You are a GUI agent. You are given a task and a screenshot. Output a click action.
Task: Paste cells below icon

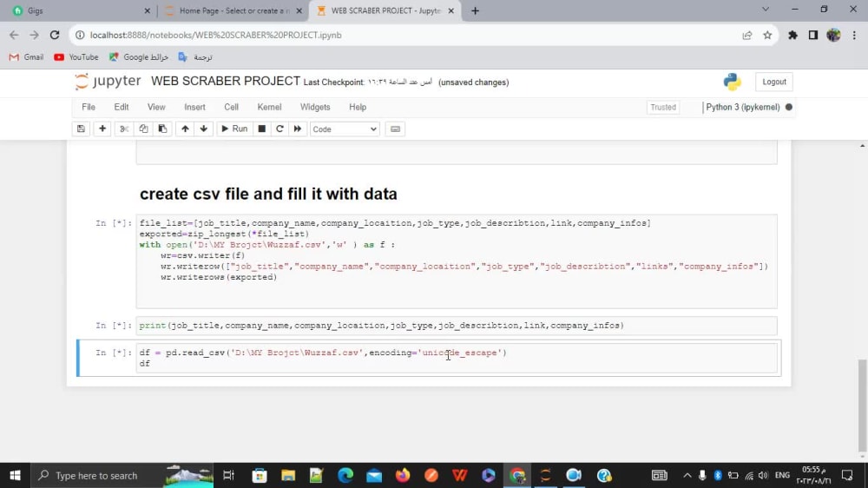162,129
